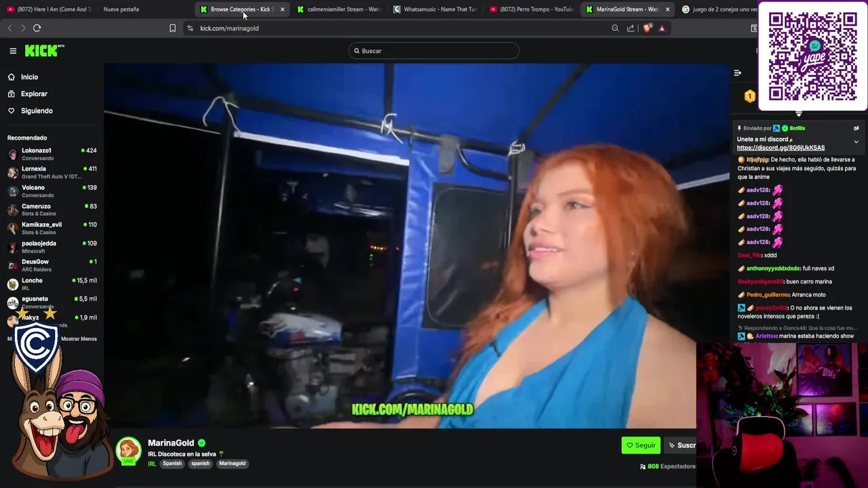Screen dimensions: 868x488
Task: Switch to Here I Am YouTube tab
Action: [49, 9]
